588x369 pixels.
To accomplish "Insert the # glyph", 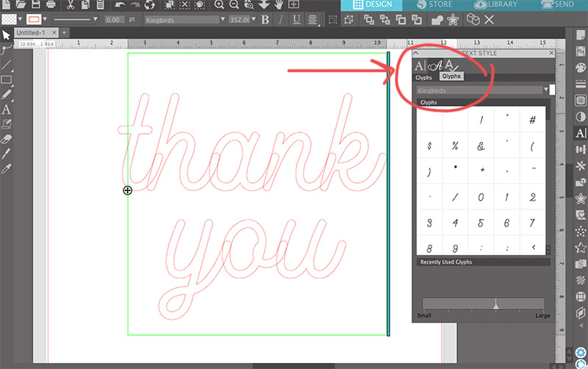I will click(532, 120).
